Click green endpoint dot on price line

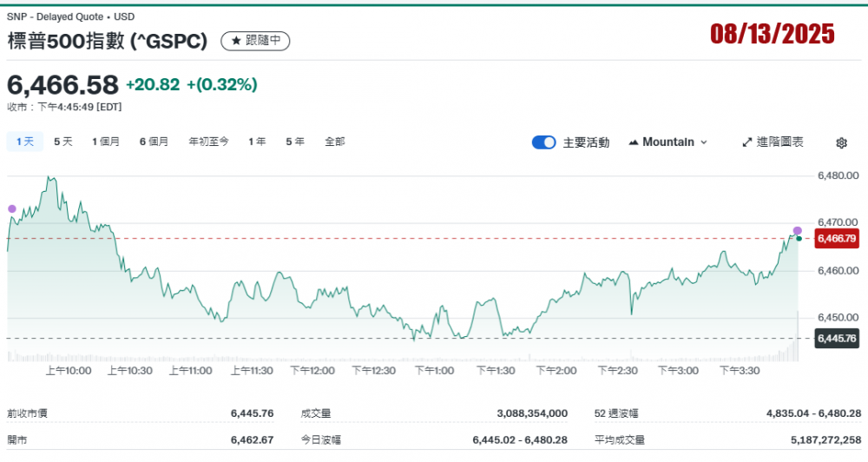pos(799,238)
